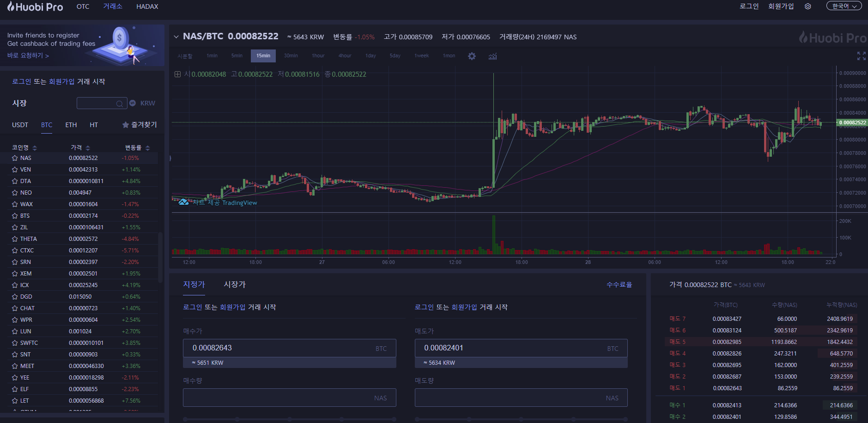Toggle KRW price display
The width and height of the screenshot is (868, 423).
pyautogui.click(x=142, y=103)
